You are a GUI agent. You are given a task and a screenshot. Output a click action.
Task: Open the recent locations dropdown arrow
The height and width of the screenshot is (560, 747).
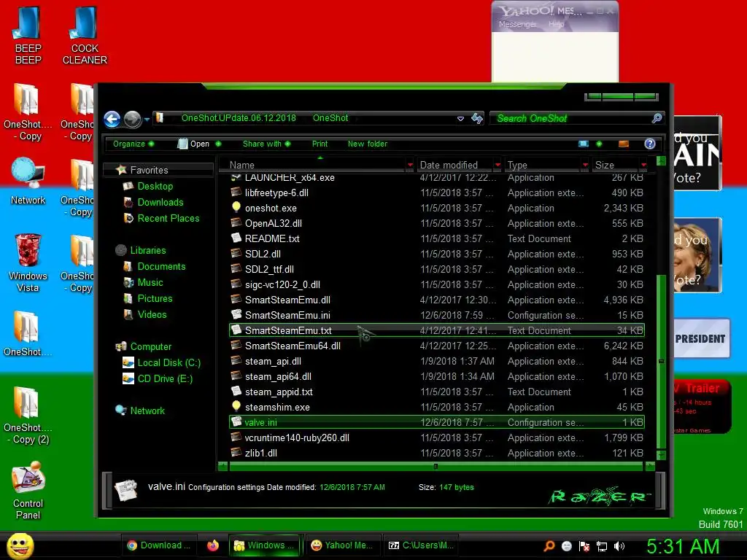(x=147, y=119)
